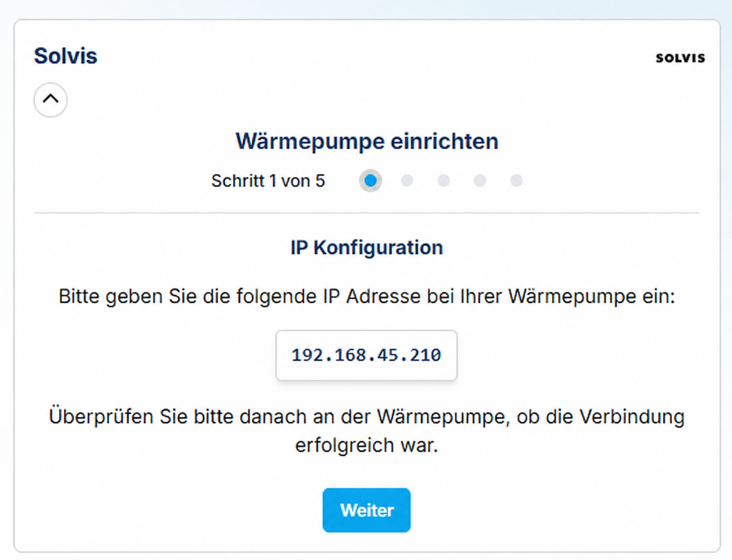Continue with the blue Weiter button
Screen dimensions: 732x560
[x=367, y=510]
